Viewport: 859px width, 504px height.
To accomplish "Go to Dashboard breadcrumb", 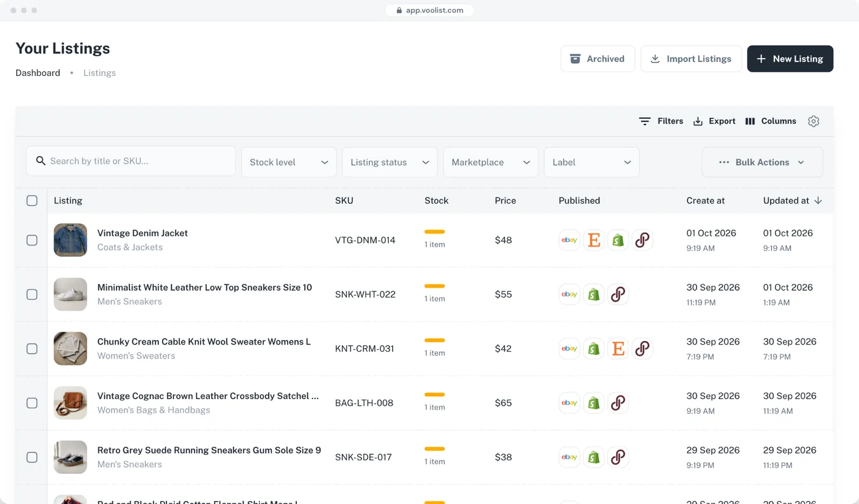I will 38,73.
